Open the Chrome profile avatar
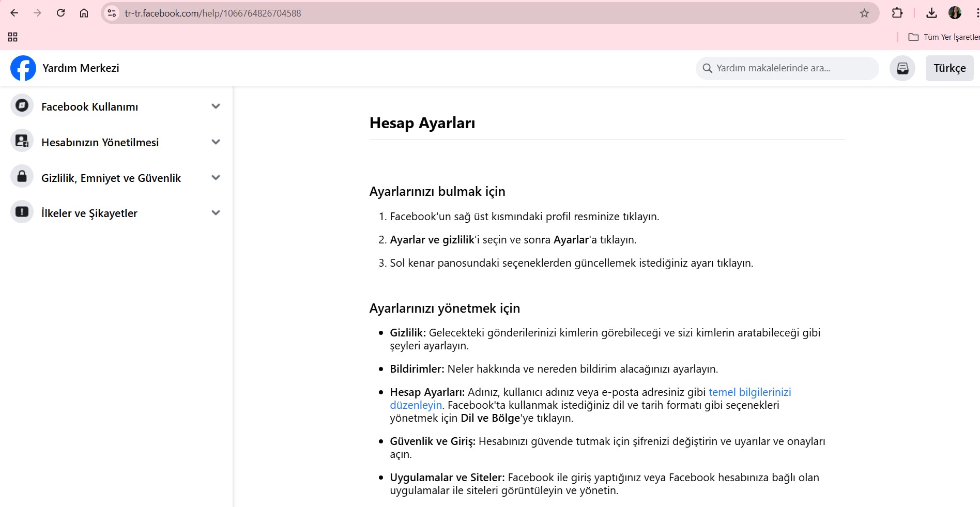The image size is (980, 507). click(955, 13)
